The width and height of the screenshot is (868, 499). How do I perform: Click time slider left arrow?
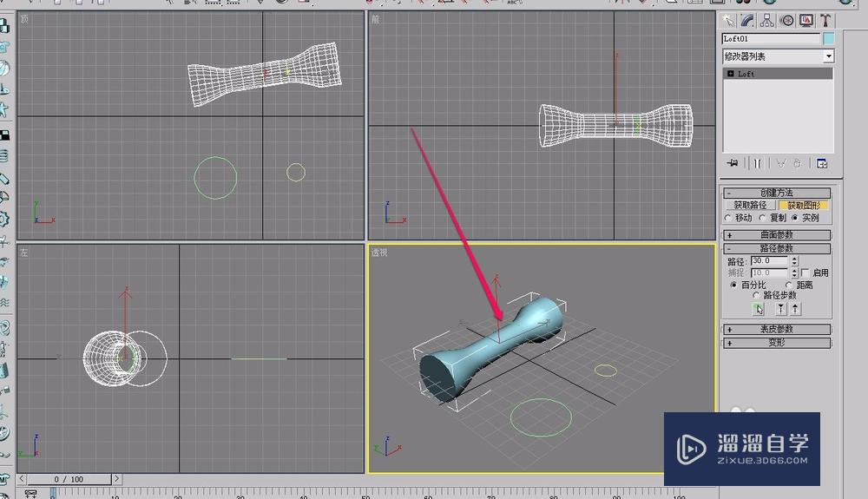coord(23,479)
